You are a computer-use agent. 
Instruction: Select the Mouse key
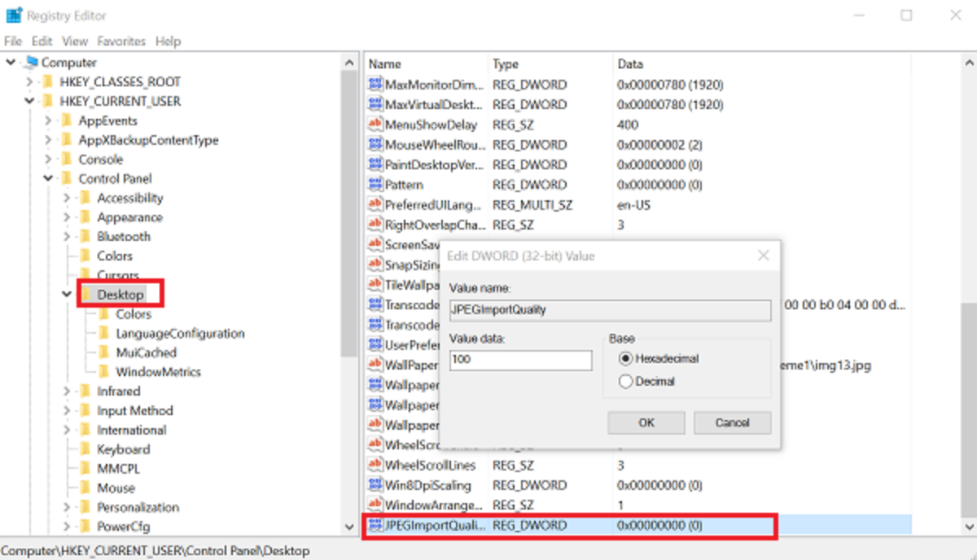pyautogui.click(x=116, y=488)
